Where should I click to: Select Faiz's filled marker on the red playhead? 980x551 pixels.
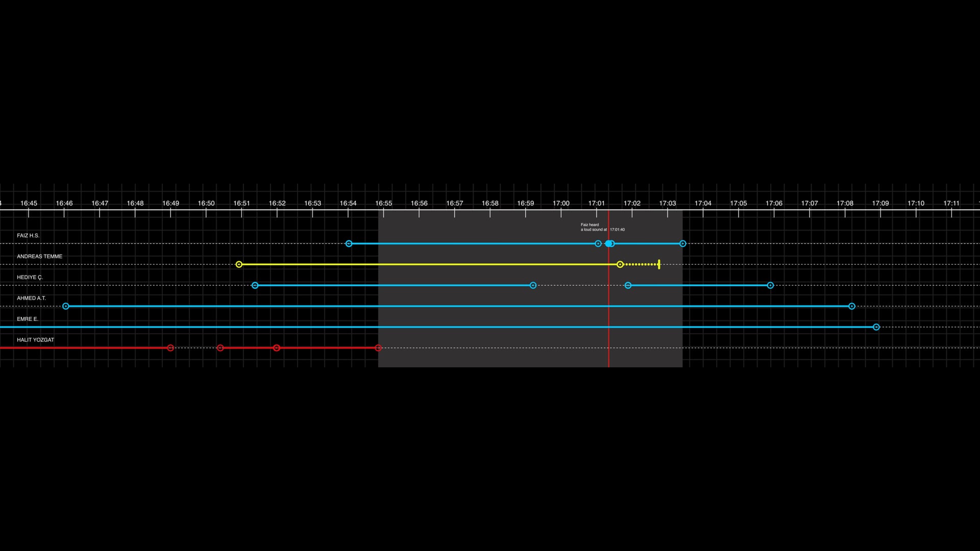coord(609,244)
